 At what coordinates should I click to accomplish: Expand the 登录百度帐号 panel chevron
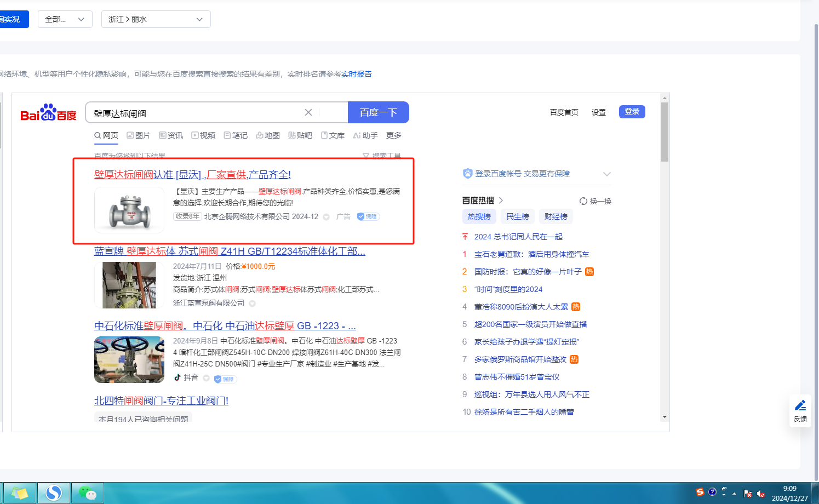coord(606,174)
